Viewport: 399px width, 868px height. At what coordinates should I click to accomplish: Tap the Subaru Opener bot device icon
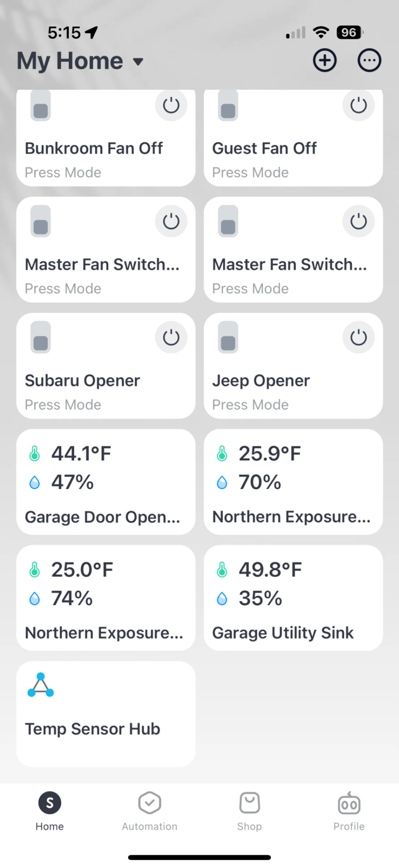(x=41, y=337)
